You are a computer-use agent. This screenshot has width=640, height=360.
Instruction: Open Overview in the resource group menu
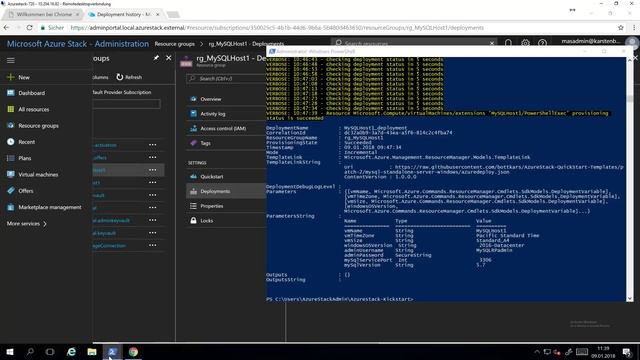(x=211, y=99)
